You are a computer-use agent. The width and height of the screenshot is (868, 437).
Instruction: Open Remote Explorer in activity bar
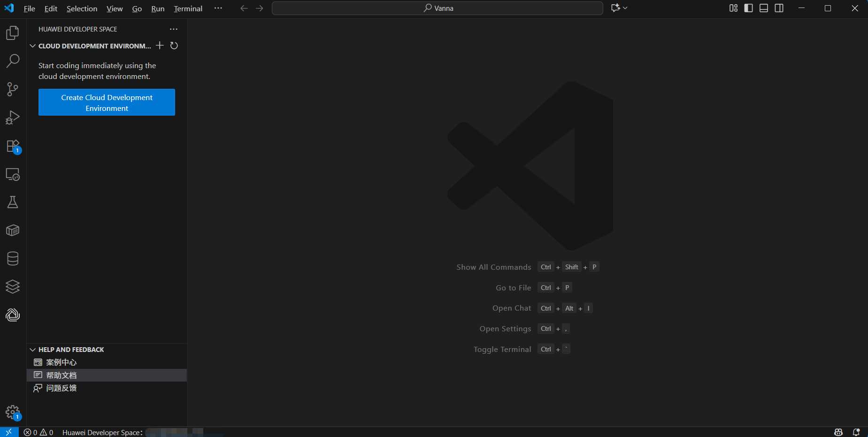click(x=13, y=174)
